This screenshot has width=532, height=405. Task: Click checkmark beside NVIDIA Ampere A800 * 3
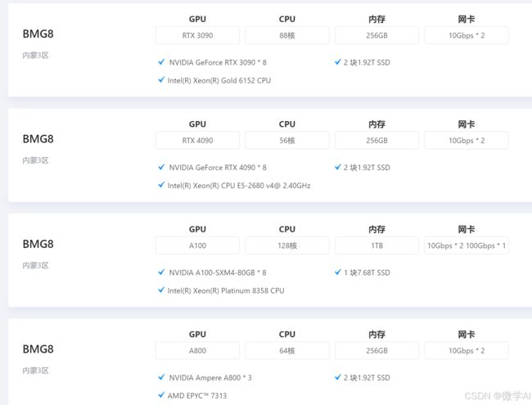click(x=161, y=377)
